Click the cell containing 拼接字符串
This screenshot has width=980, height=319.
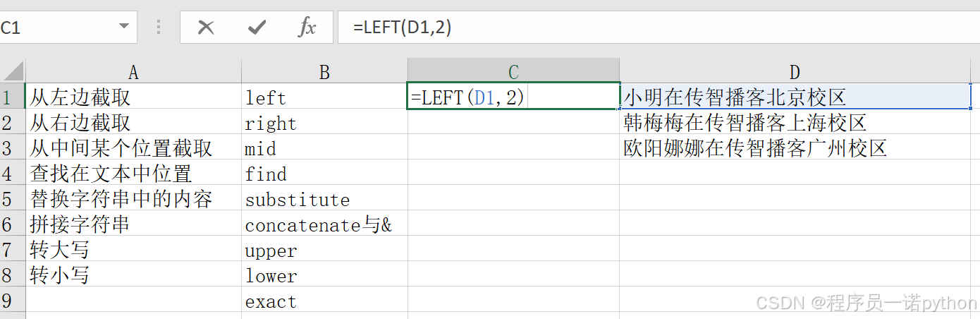click(x=133, y=223)
